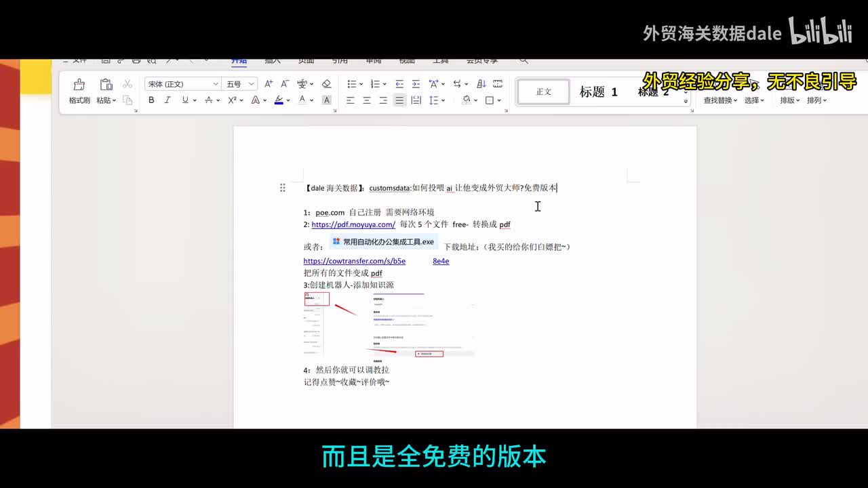Expand the 查找替换 dropdown
The height and width of the screenshot is (488, 868).
coord(719,100)
